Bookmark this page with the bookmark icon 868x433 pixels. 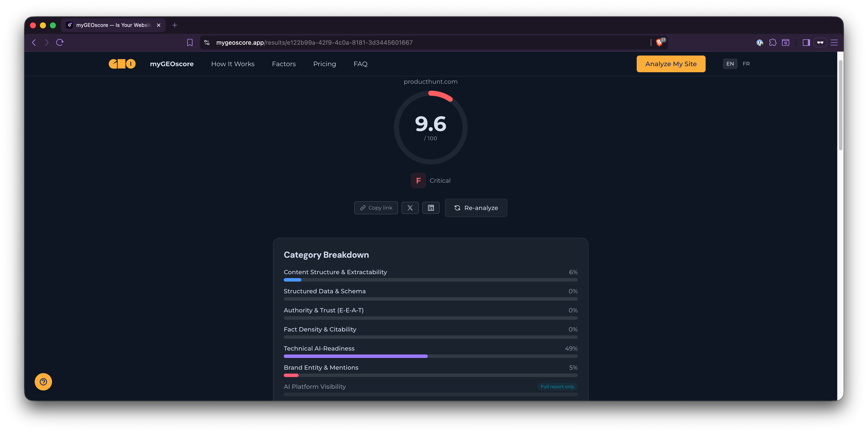click(x=190, y=43)
